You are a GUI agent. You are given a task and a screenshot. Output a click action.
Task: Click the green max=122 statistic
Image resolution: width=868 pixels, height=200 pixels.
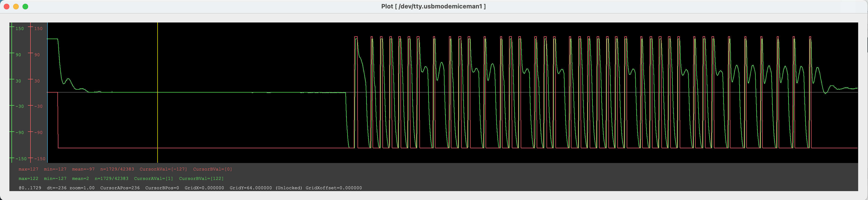coord(28,179)
